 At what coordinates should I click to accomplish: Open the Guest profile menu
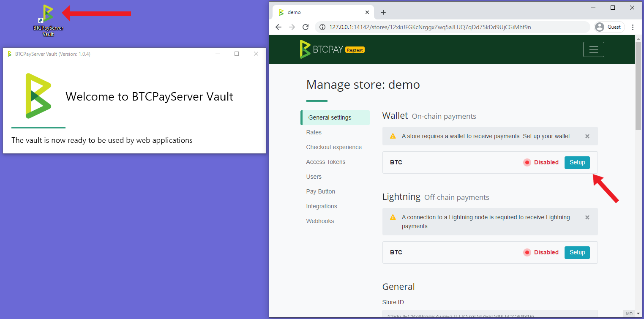(x=609, y=27)
